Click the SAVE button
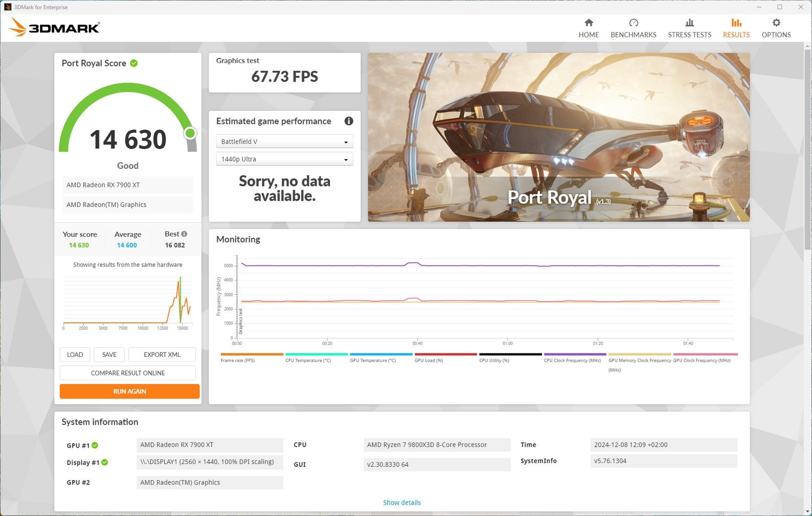This screenshot has height=516, width=812. coord(109,355)
